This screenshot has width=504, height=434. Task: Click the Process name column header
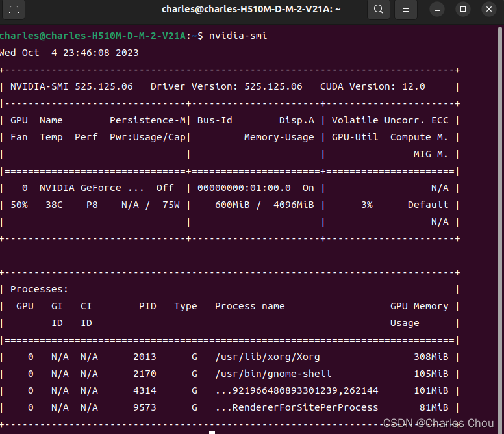tap(250, 306)
